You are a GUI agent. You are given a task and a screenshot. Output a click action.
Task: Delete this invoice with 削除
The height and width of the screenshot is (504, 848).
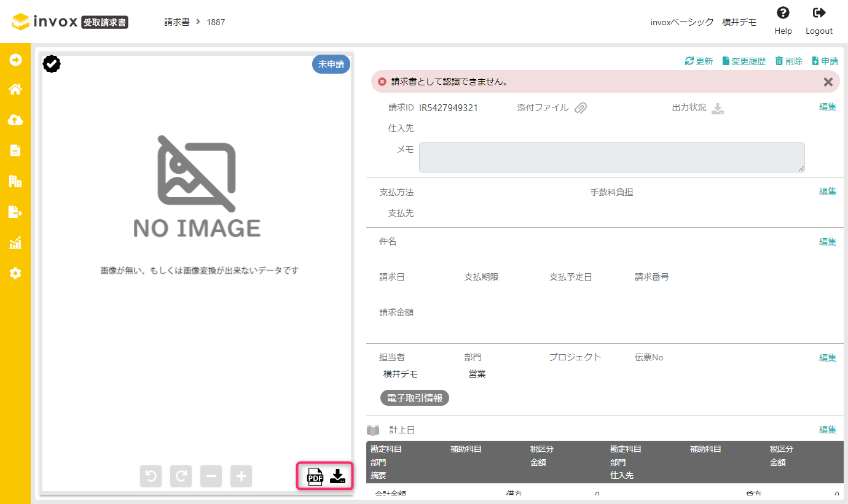(x=788, y=60)
